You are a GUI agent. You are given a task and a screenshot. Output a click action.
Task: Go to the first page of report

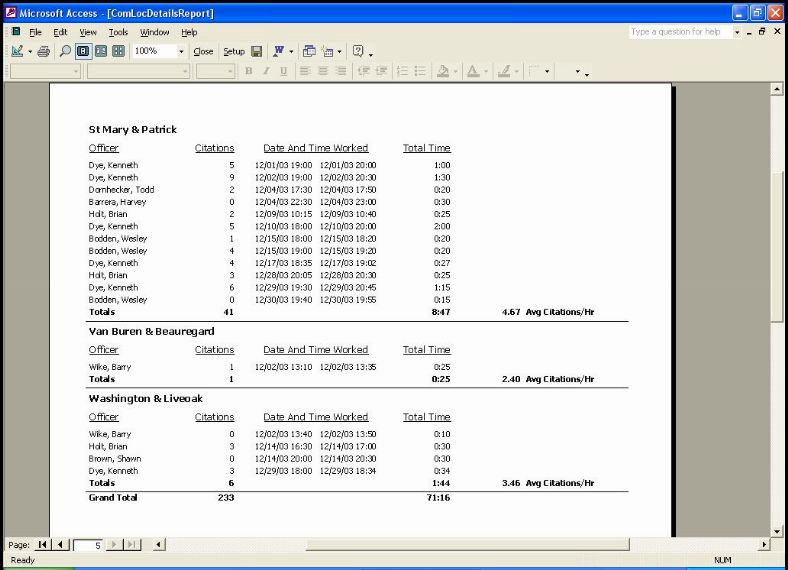coord(43,544)
